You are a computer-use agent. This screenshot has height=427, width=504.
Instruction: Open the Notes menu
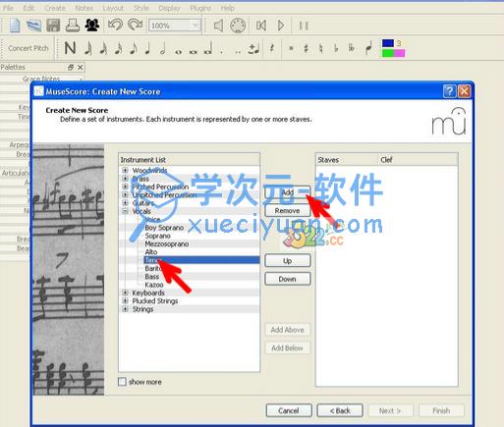click(84, 8)
